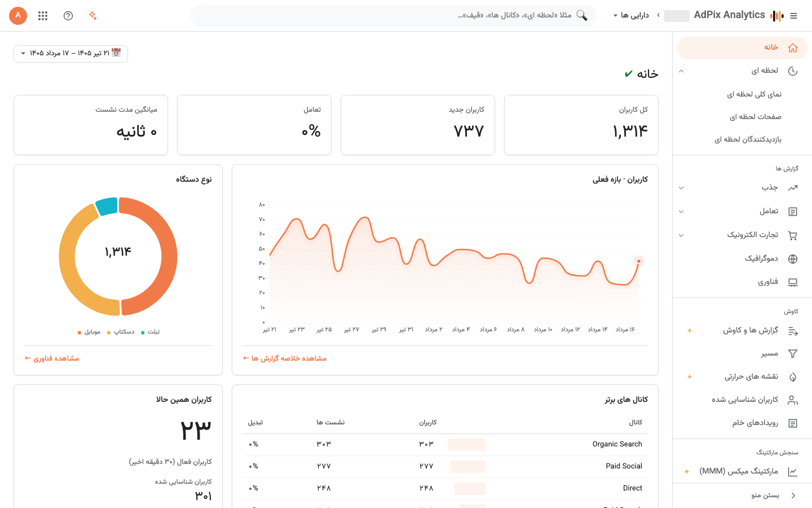
Task: Click the AdPix Analytics logo icon
Action: click(x=777, y=16)
